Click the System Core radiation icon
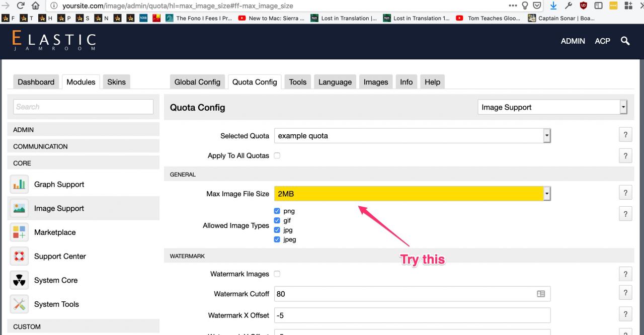Image resolution: width=644 pixels, height=335 pixels. pyautogui.click(x=19, y=280)
